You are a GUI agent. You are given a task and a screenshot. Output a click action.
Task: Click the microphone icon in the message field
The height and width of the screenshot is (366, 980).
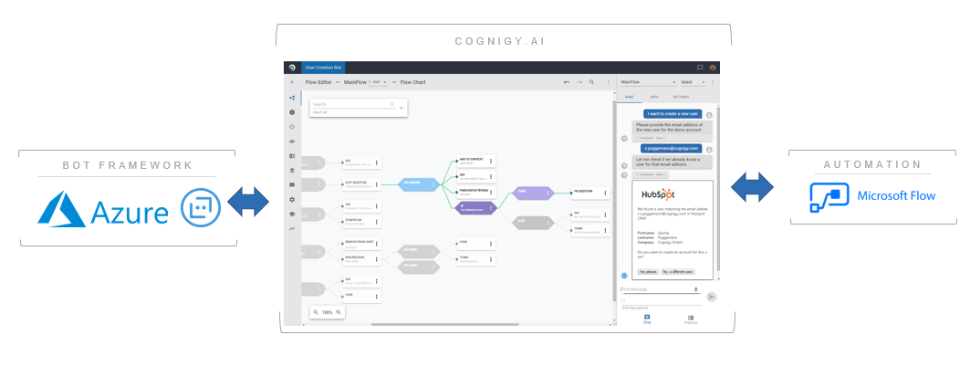(x=696, y=289)
